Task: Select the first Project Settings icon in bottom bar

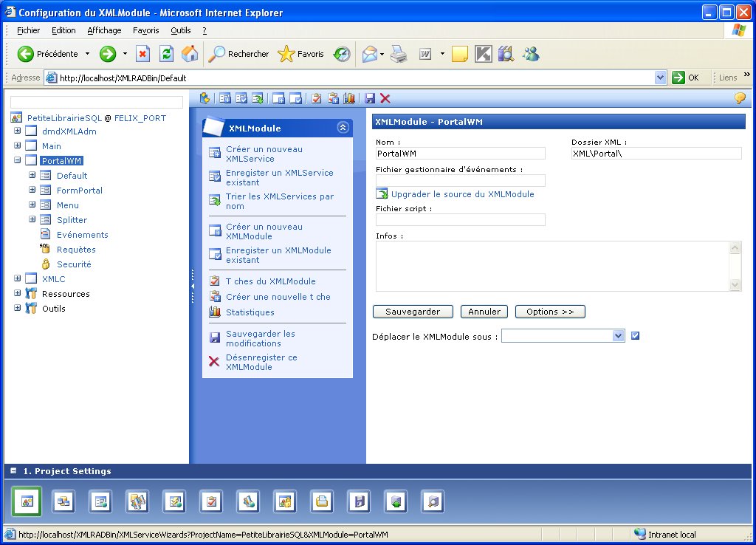Action: [x=27, y=501]
